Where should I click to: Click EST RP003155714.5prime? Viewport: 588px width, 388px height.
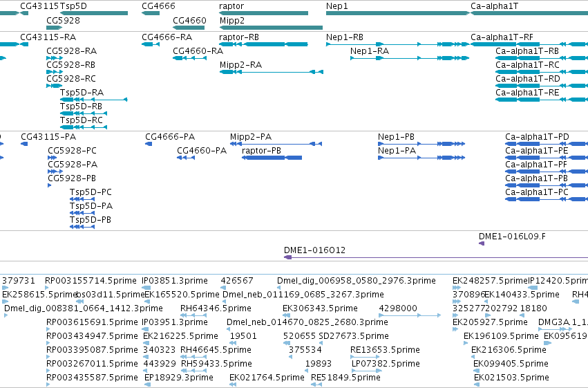click(x=91, y=281)
